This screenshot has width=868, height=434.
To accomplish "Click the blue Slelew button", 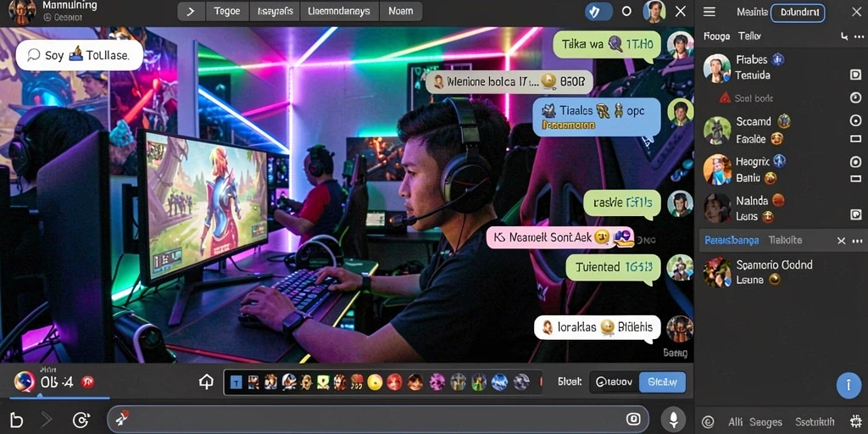I will coord(662,382).
